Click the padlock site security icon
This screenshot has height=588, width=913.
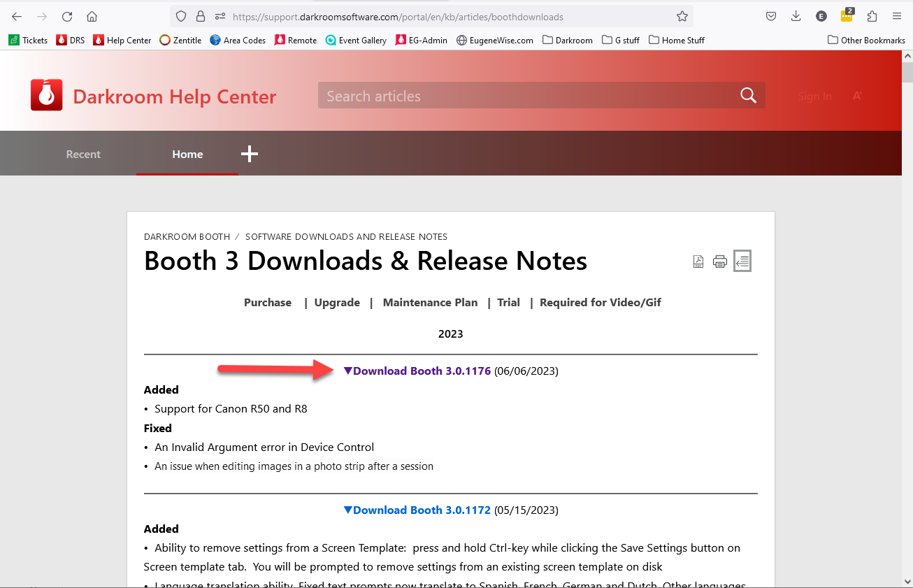pyautogui.click(x=201, y=16)
